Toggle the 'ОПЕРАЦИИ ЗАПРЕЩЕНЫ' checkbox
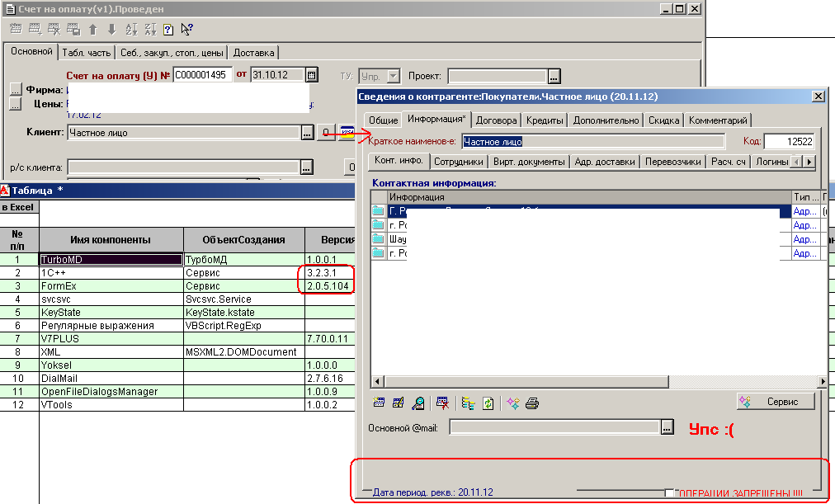Image resolution: width=835 pixels, height=504 pixels. (670, 493)
